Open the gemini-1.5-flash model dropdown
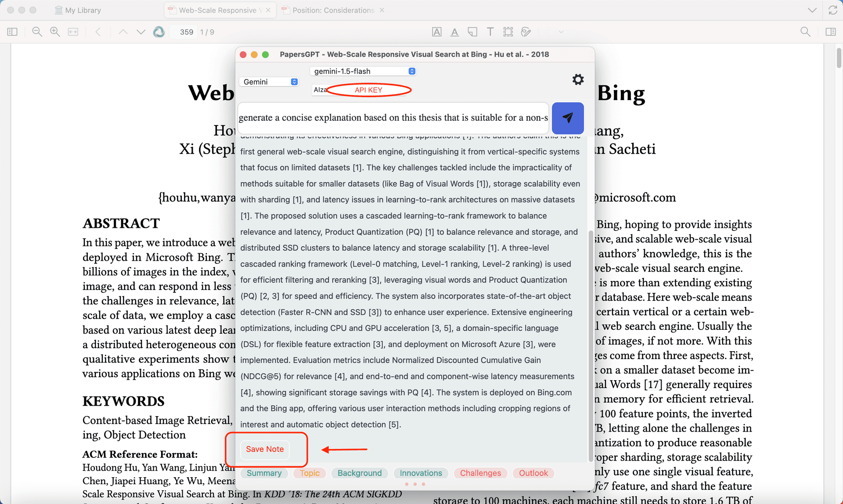 (363, 71)
